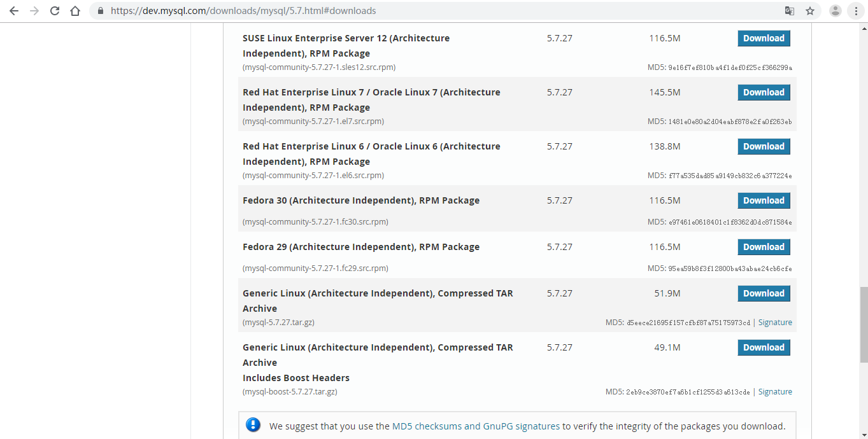Open the translate page icon
Viewport: 868px width, 439px height.
pos(790,11)
